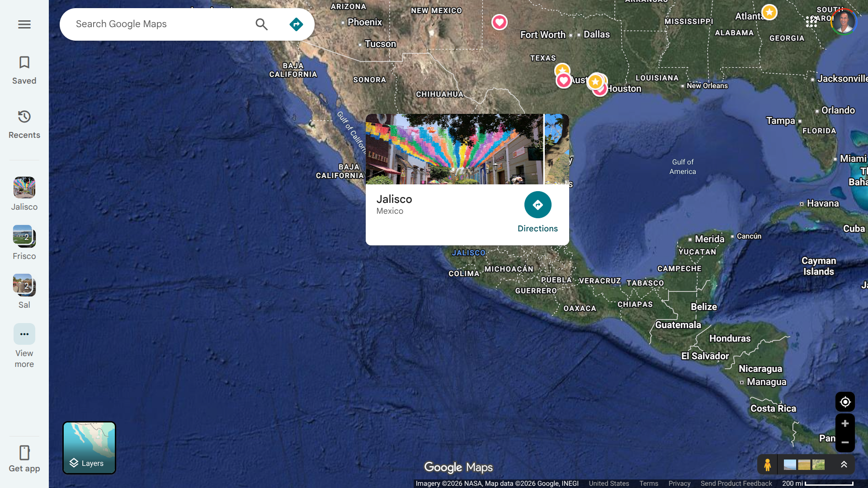This screenshot has height=488, width=868.
Task: Toggle Layers map type switcher
Action: pyautogui.click(x=89, y=448)
